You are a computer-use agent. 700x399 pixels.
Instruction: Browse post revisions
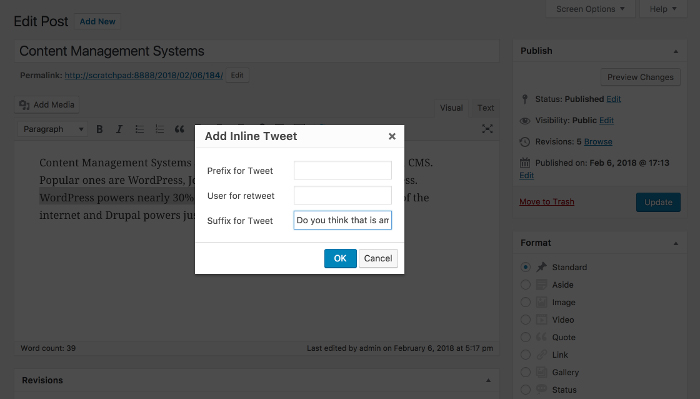tap(598, 142)
